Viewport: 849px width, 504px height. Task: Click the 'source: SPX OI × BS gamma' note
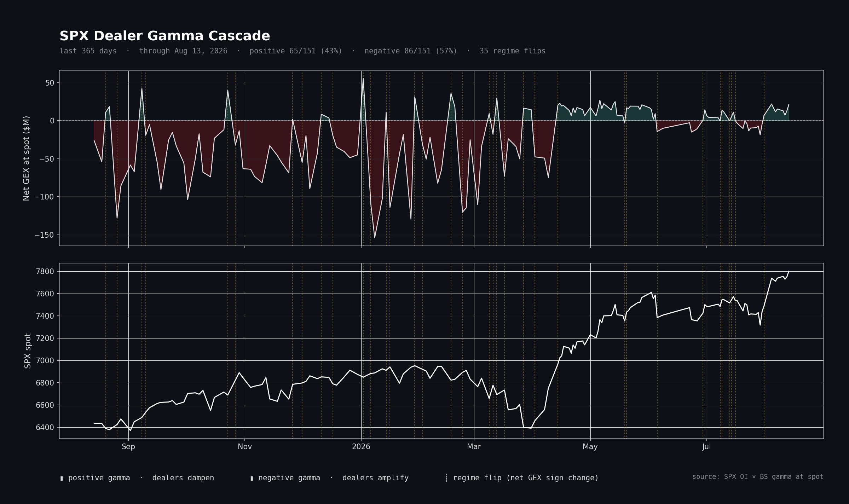point(758,477)
